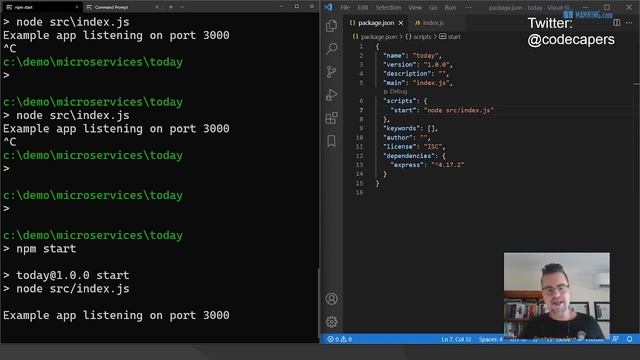Click the "license": "ISC" line
Viewport: 640px width, 360px height.
coord(414,147)
